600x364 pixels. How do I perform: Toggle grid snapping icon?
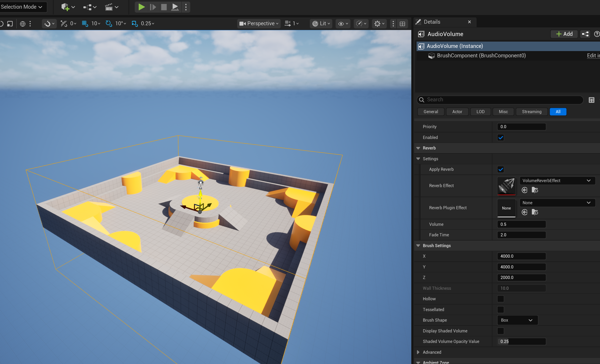tap(85, 23)
